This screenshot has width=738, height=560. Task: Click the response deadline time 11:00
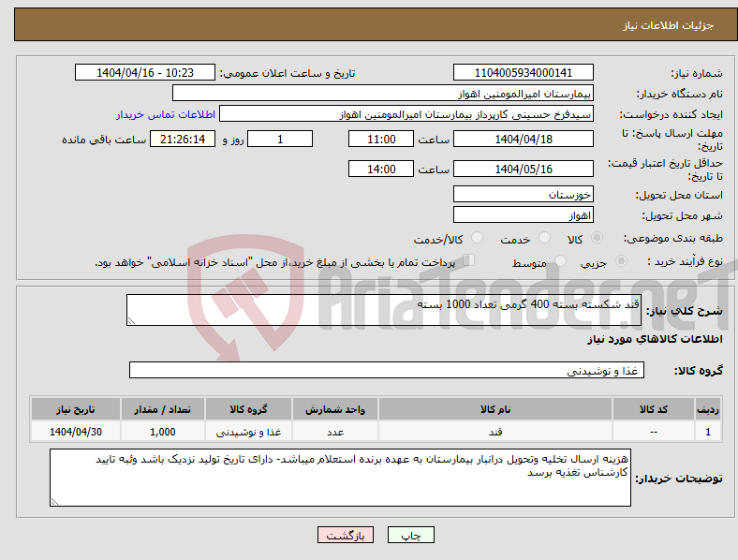(x=381, y=140)
